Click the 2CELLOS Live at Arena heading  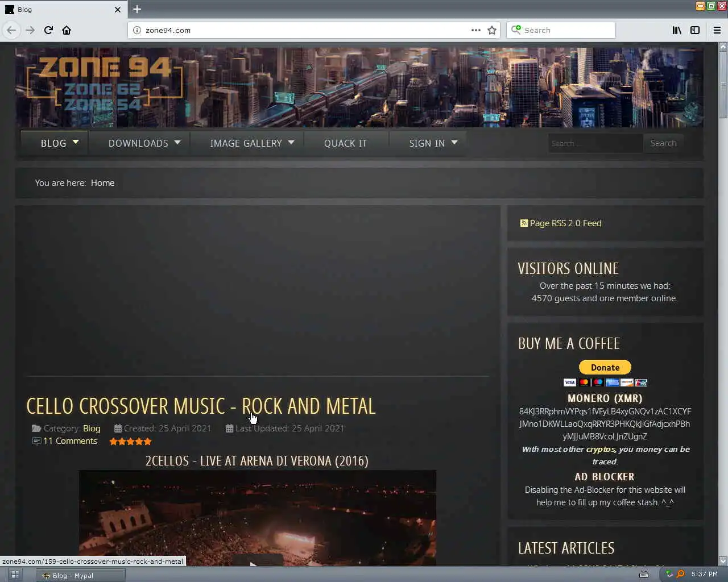click(257, 460)
